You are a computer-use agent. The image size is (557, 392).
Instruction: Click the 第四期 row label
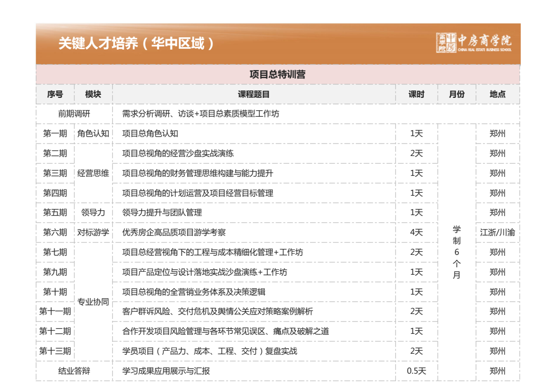55,193
